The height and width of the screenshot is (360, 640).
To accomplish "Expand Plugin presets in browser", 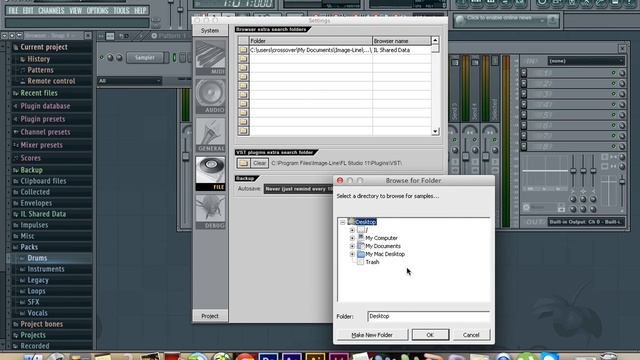I will tap(42, 119).
